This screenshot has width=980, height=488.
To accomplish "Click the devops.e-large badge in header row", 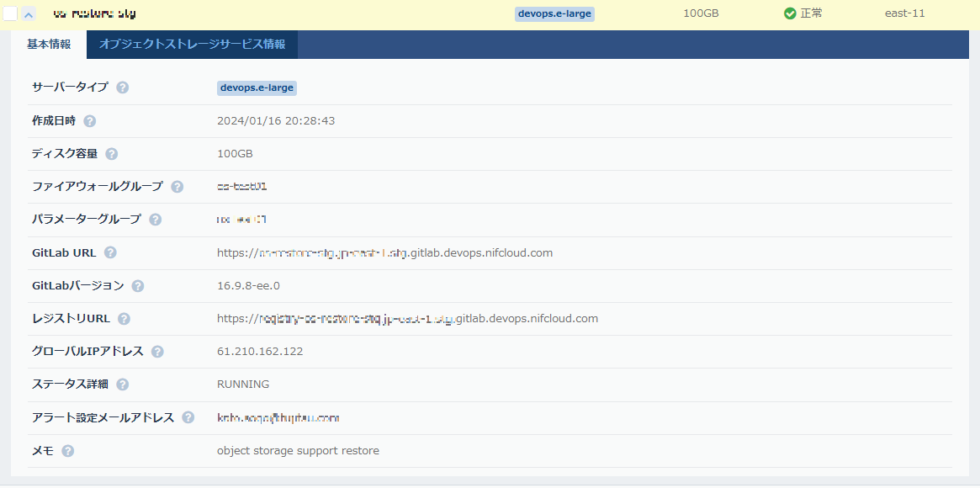I will tap(554, 13).
